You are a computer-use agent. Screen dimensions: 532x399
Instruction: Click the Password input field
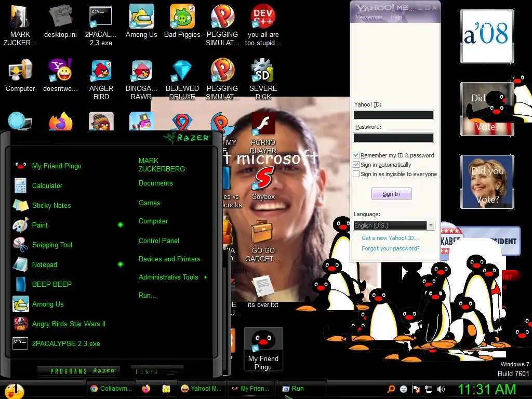tap(393, 137)
